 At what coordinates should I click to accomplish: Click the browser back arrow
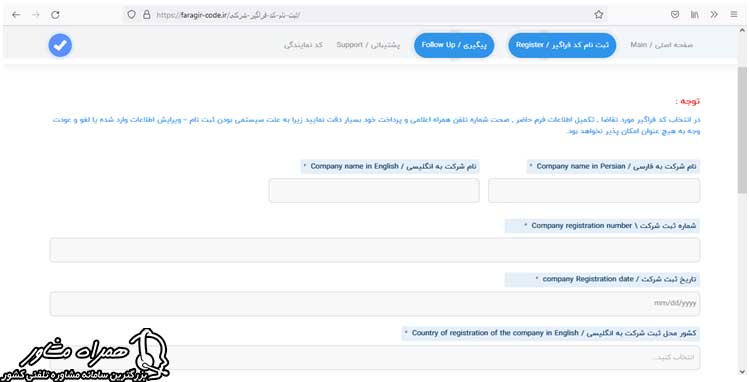point(16,15)
